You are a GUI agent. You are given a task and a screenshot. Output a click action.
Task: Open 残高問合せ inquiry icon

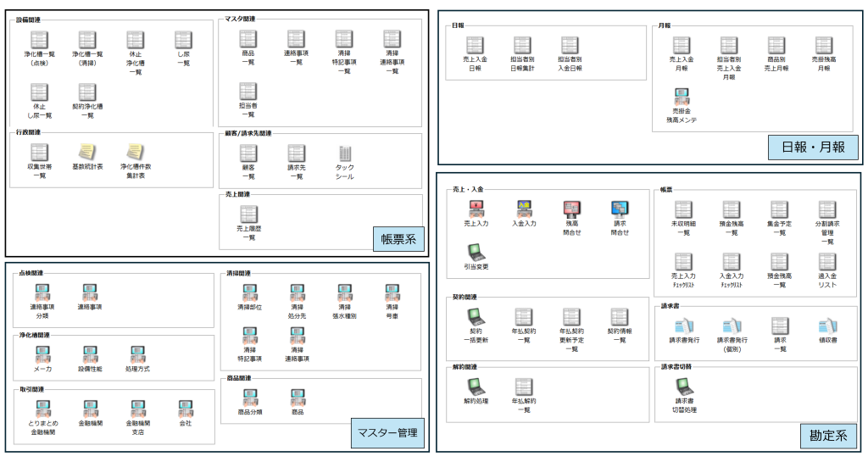572,209
